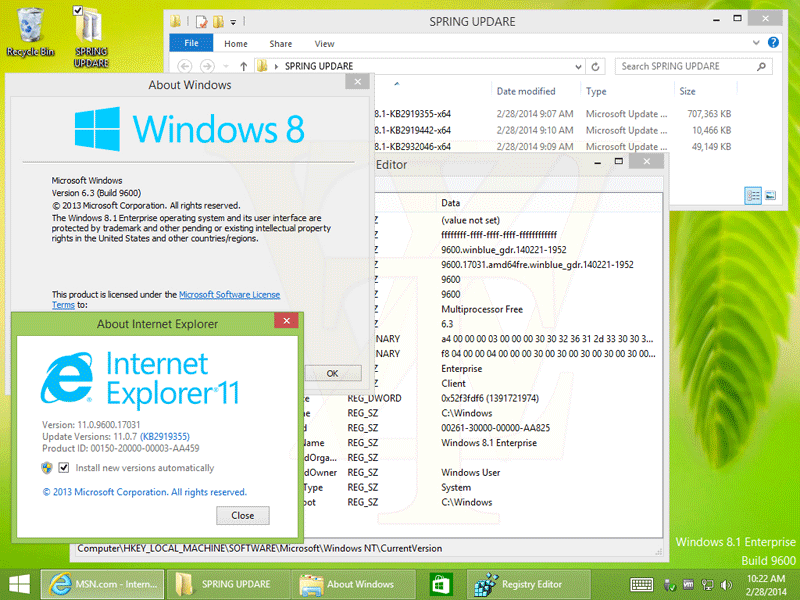This screenshot has width=800, height=600.
Task: Click the volume speaker tray icon
Action: (x=727, y=584)
